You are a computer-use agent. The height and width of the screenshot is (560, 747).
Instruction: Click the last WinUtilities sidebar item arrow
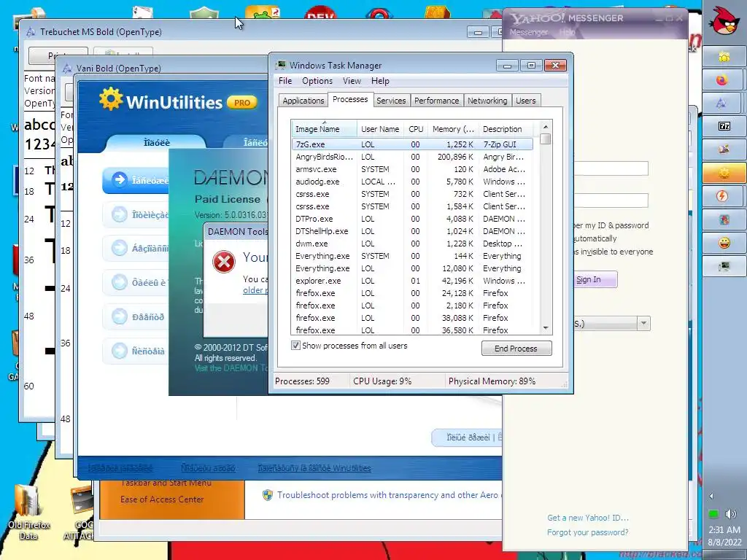coord(120,351)
